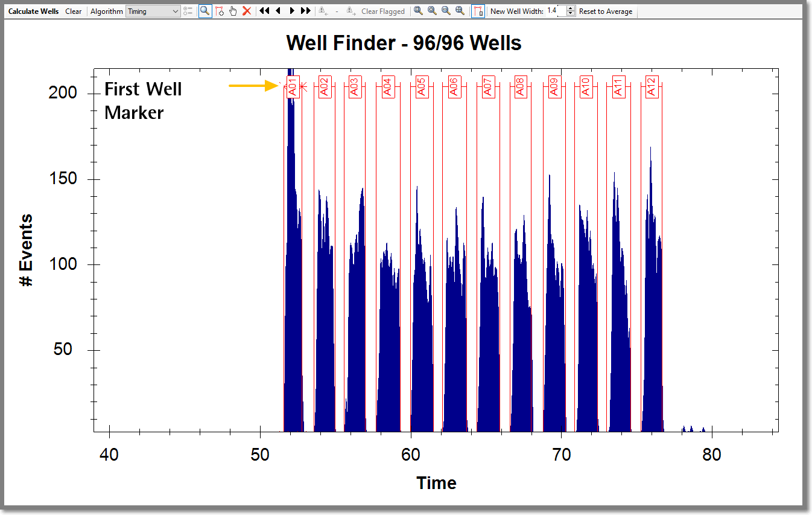Click the zoom out magnifier icon
This screenshot has width=812, height=515.
click(444, 10)
